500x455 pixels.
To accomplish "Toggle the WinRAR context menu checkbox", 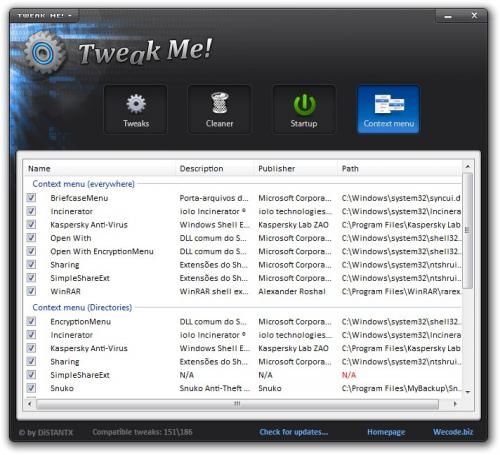I will tap(31, 291).
